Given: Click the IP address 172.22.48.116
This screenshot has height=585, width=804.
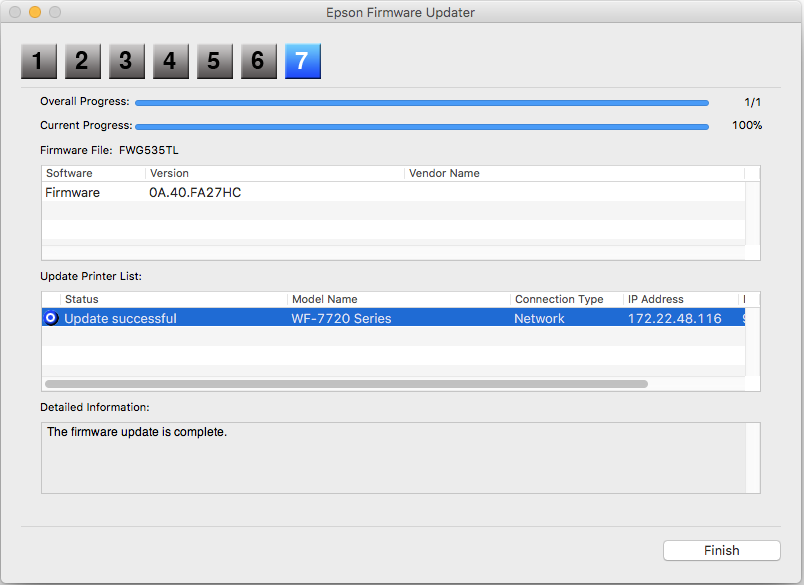Looking at the screenshot, I should click(x=675, y=319).
